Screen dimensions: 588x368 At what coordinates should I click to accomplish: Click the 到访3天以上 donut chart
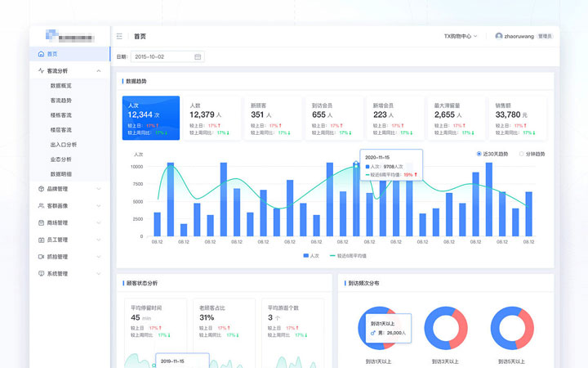(x=446, y=328)
